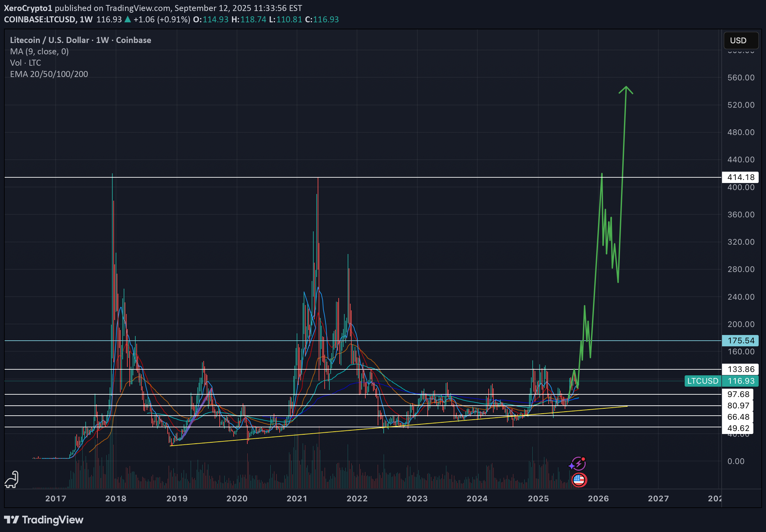Click the MA (9, close, 0) indicator legend

point(39,51)
